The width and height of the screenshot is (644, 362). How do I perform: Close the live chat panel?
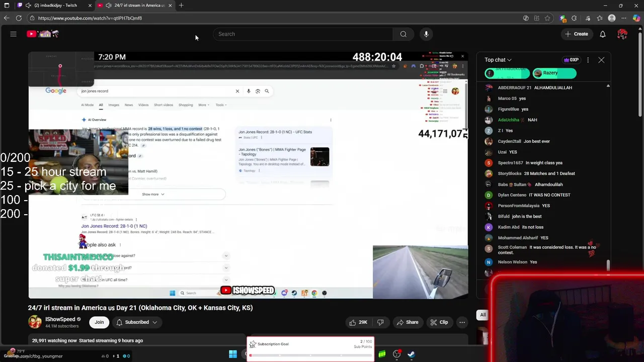pos(601,60)
